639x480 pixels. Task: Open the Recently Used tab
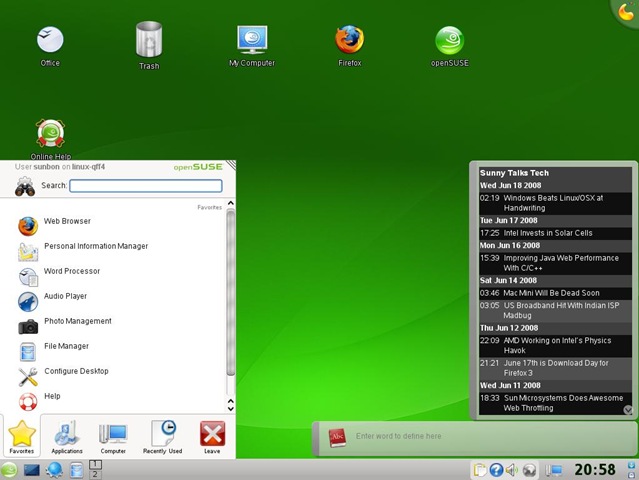pyautogui.click(x=163, y=437)
